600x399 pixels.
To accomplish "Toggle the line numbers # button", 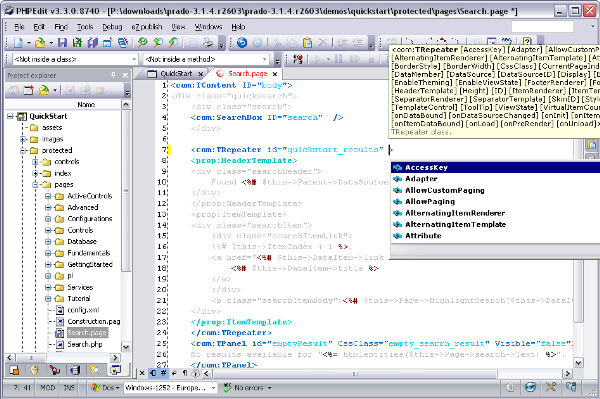I will pos(163,373).
